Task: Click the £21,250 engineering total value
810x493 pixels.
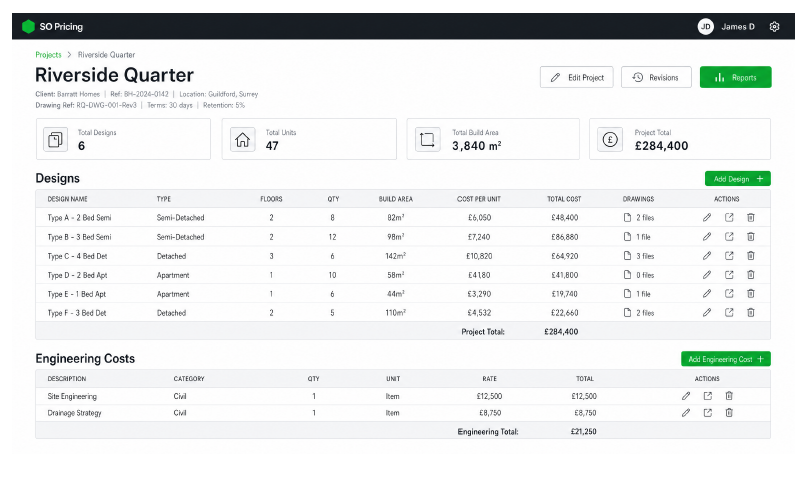Action: [584, 432]
